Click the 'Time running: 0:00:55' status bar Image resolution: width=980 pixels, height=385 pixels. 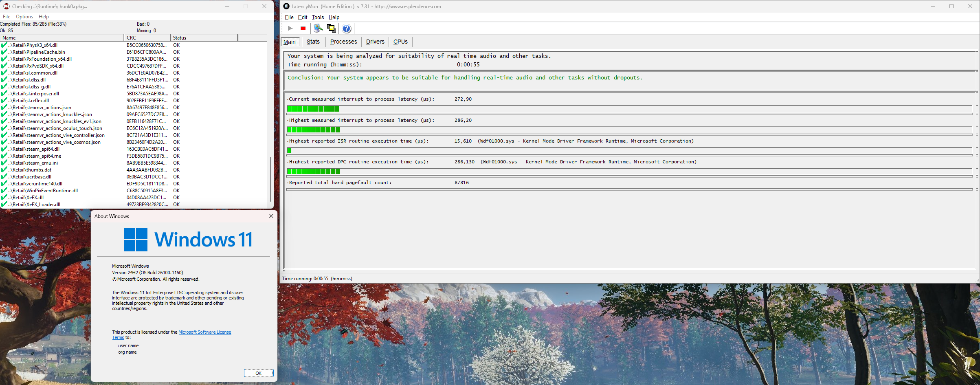(317, 279)
